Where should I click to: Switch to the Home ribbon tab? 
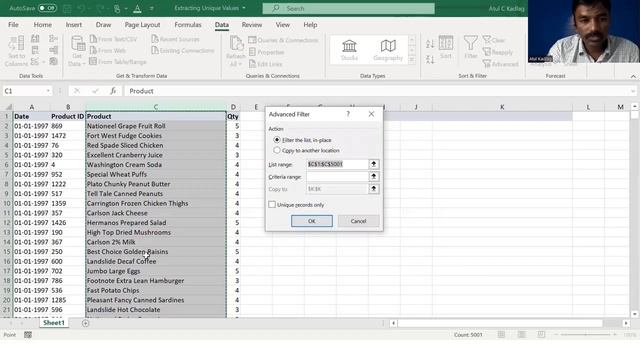click(42, 24)
